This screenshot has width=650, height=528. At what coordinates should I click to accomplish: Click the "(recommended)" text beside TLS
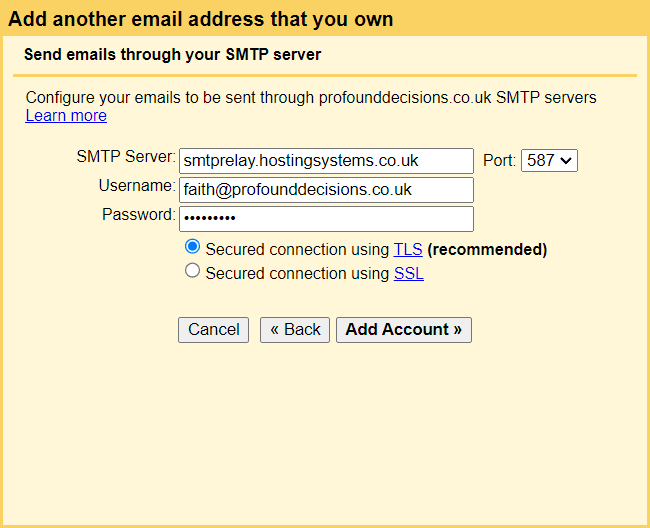click(x=487, y=249)
